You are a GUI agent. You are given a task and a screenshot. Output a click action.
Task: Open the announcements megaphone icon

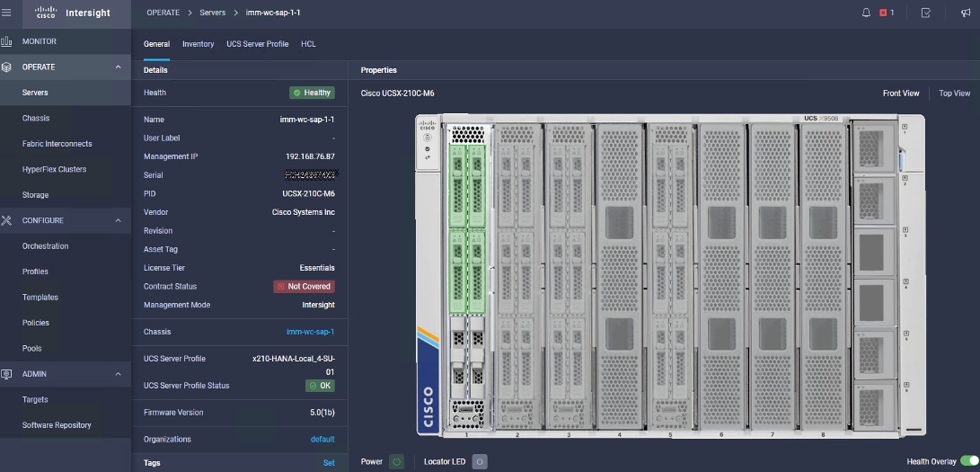click(966, 13)
